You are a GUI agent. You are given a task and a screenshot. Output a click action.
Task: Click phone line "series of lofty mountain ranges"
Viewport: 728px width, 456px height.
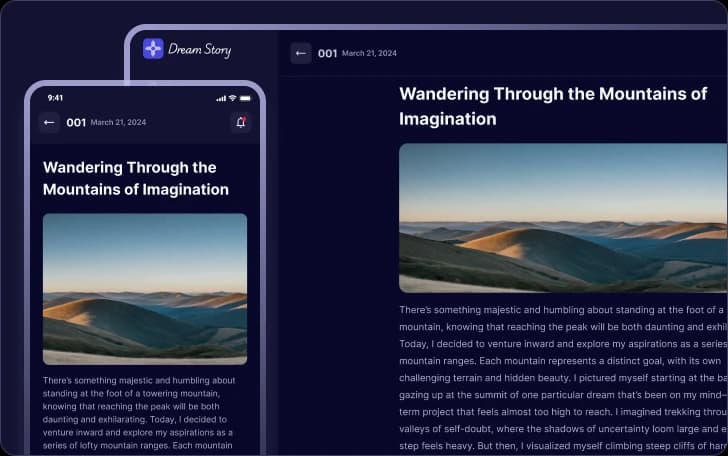pos(137,445)
